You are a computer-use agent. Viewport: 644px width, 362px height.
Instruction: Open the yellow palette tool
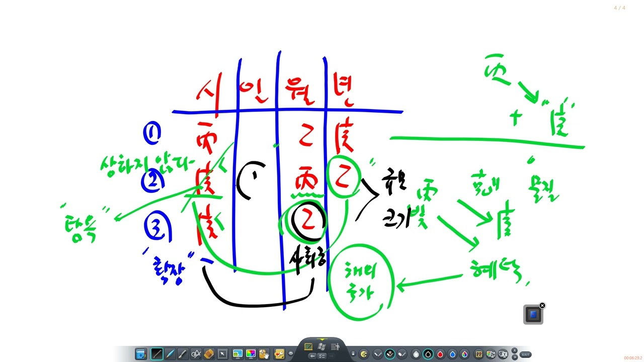click(x=364, y=354)
